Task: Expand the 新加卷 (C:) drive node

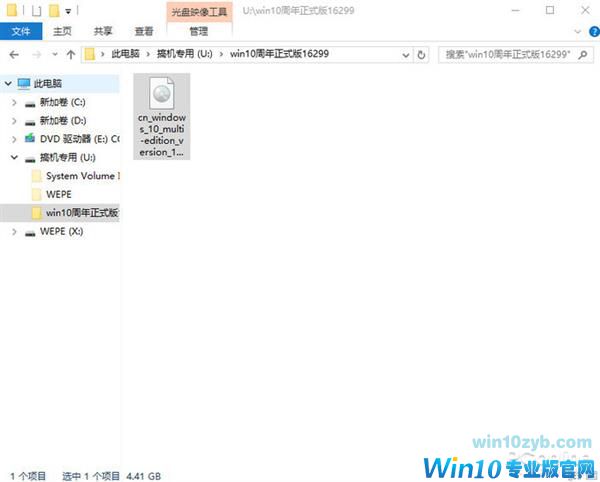Action: pyautogui.click(x=14, y=102)
